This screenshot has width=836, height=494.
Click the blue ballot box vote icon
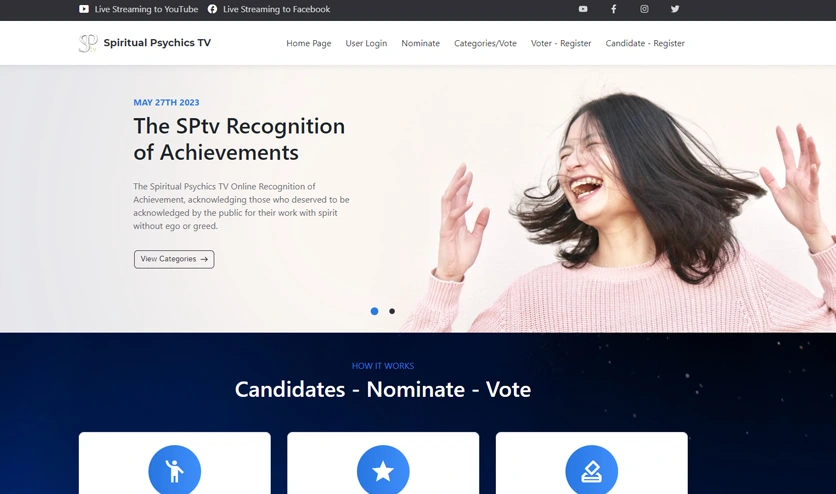pyautogui.click(x=592, y=471)
